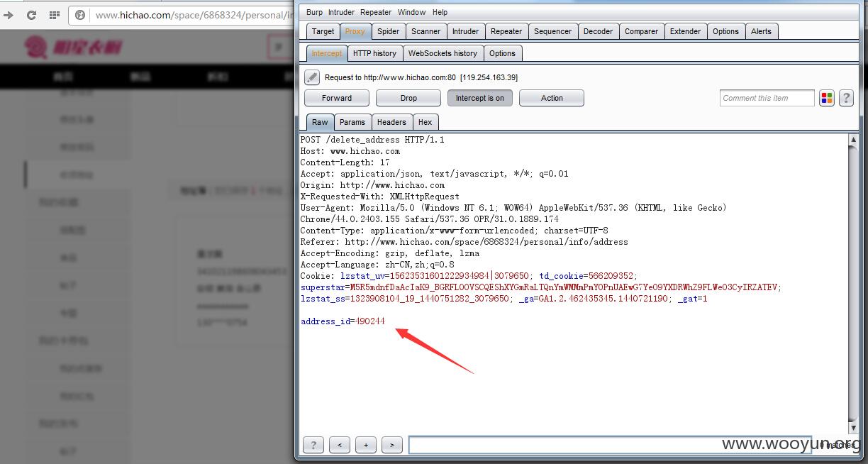Open the Decoder tab
The height and width of the screenshot is (464, 868).
click(599, 31)
